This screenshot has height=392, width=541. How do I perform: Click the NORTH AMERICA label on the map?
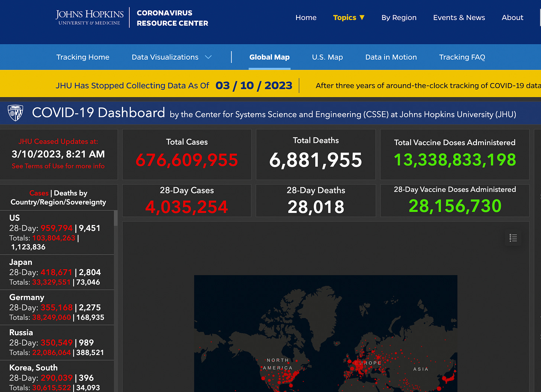pos(278,364)
